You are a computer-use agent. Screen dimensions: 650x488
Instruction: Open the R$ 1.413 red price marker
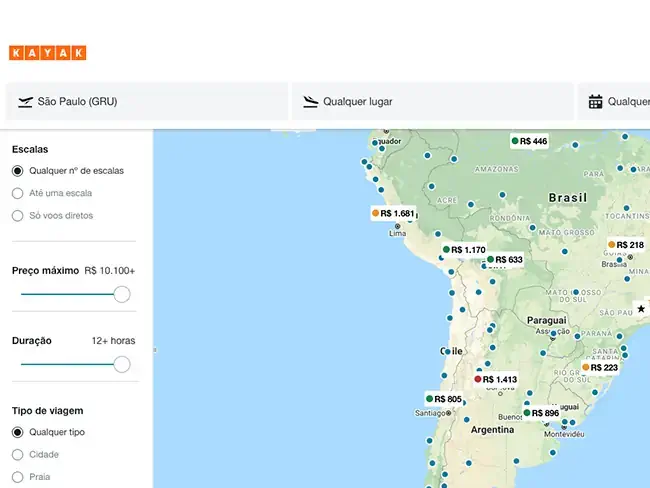click(x=496, y=379)
